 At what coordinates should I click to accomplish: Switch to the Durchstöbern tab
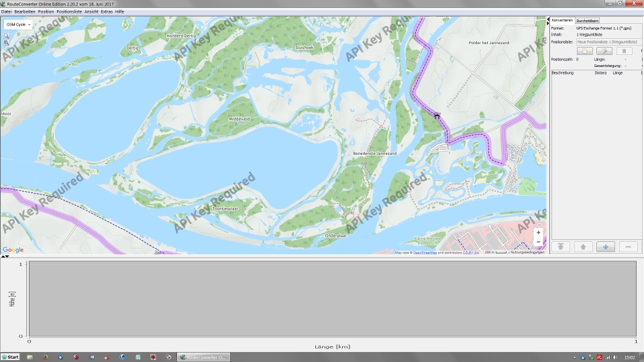[588, 21]
